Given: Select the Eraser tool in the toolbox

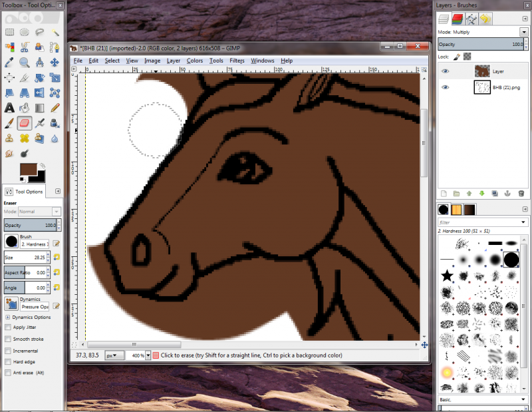Looking at the screenshot, I should (25, 123).
